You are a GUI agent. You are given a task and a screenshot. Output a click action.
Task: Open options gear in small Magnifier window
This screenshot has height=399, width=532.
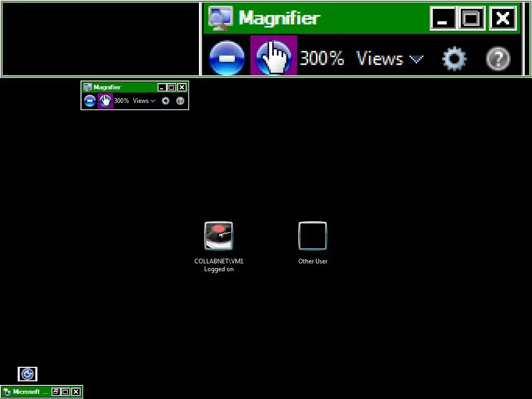[x=165, y=101]
